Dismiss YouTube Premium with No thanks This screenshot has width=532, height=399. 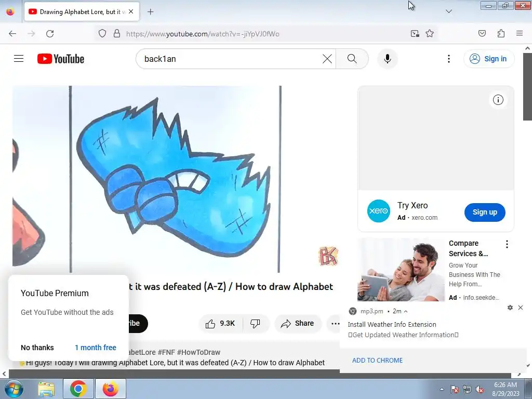[37, 348]
